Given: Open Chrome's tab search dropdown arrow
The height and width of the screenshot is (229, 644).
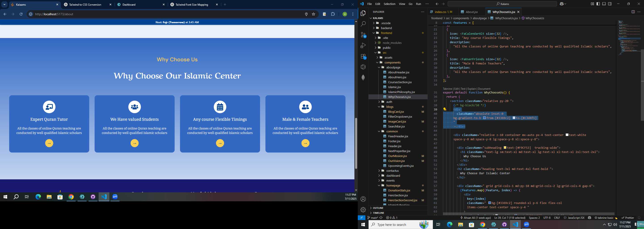Looking at the screenshot, I should 4,4.
